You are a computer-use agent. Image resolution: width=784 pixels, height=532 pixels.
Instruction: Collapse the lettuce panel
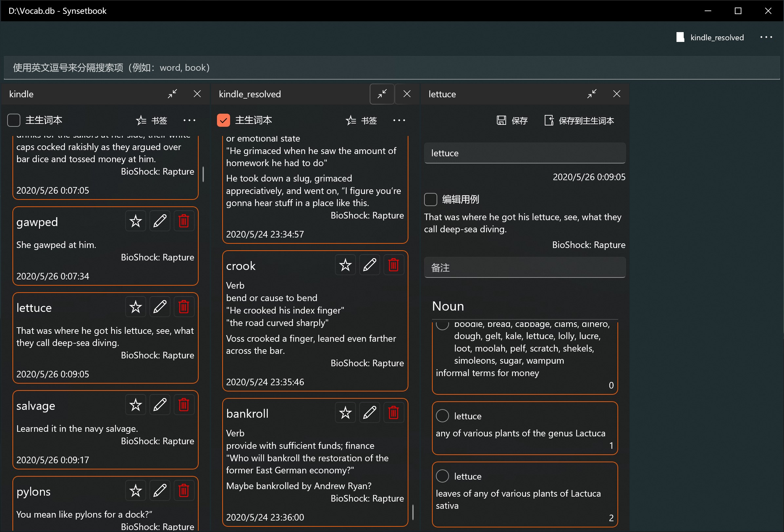(x=592, y=94)
